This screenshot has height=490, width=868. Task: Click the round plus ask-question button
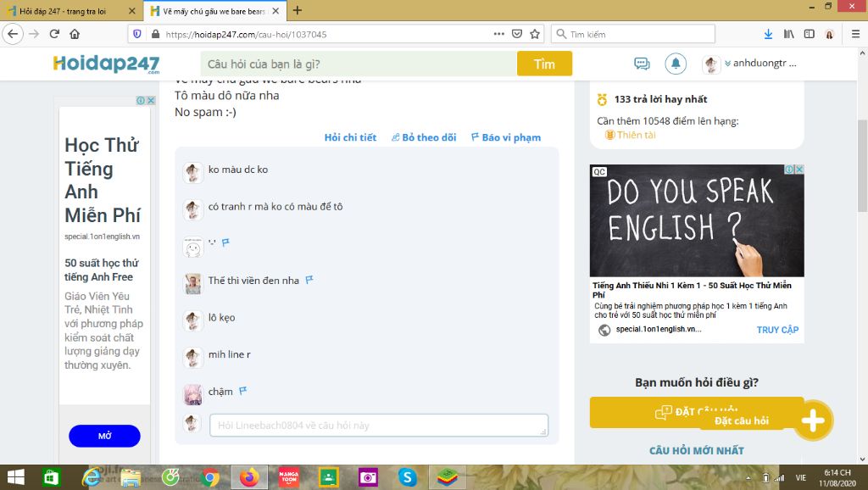pos(813,420)
